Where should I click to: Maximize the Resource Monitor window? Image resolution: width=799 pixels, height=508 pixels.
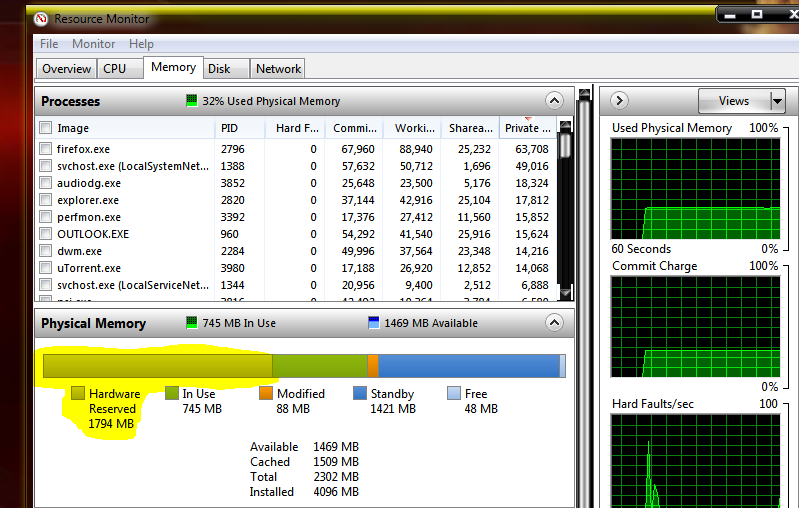[757, 14]
